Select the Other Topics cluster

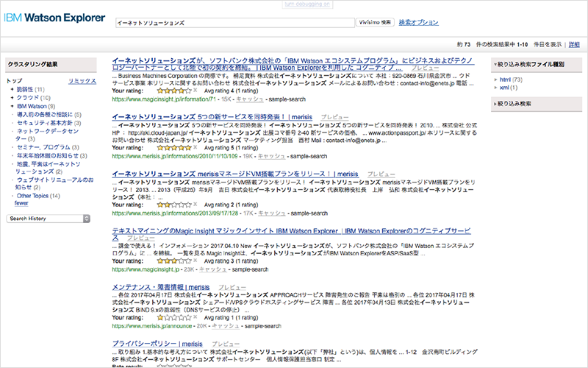(32, 196)
